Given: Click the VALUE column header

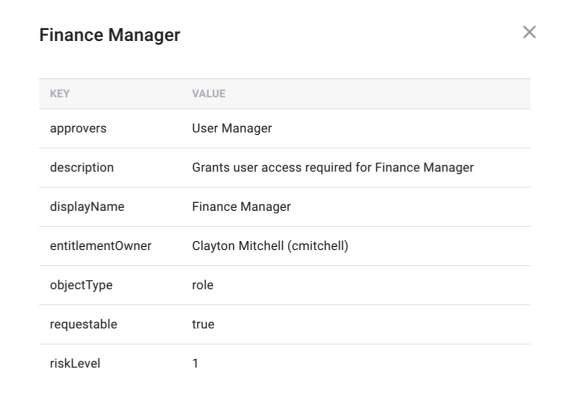Looking at the screenshot, I should pos(209,94).
